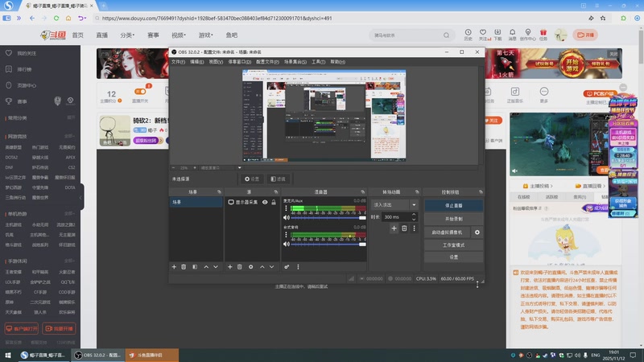Viewport: 644px width, 362px height.
Task: Add a new source in OBS Sources panel
Action: point(229,267)
